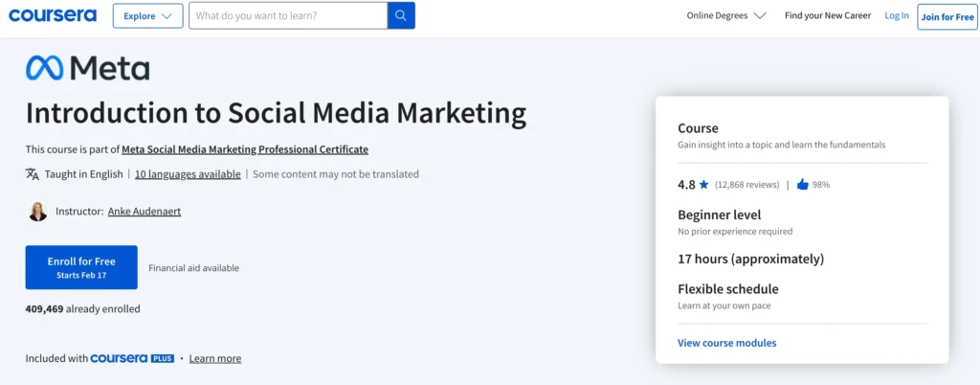Screen dimensions: 980x385
Task: Click the Introduction to Social Media Marketing title
Action: pos(276,113)
